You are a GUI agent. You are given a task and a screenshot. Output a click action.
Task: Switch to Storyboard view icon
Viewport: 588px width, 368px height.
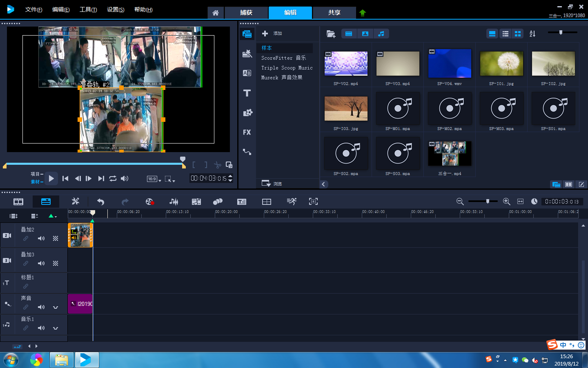18,202
